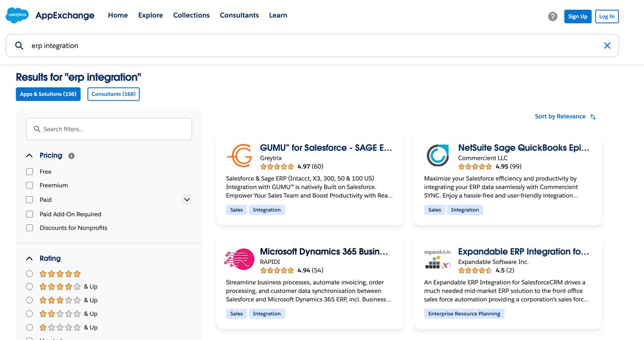Viewport: 644px width, 340px height.
Task: Click the search magnifier icon in the search bar
Action: coord(19,46)
